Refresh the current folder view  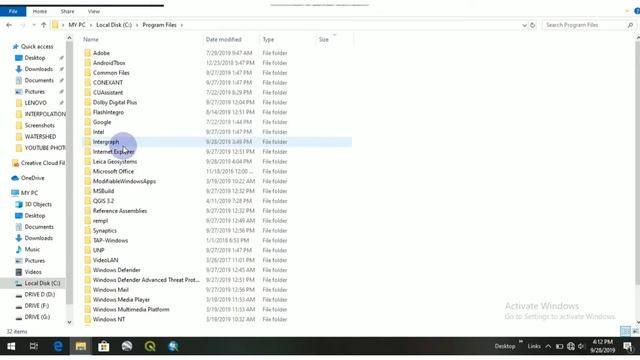pyautogui.click(x=533, y=25)
